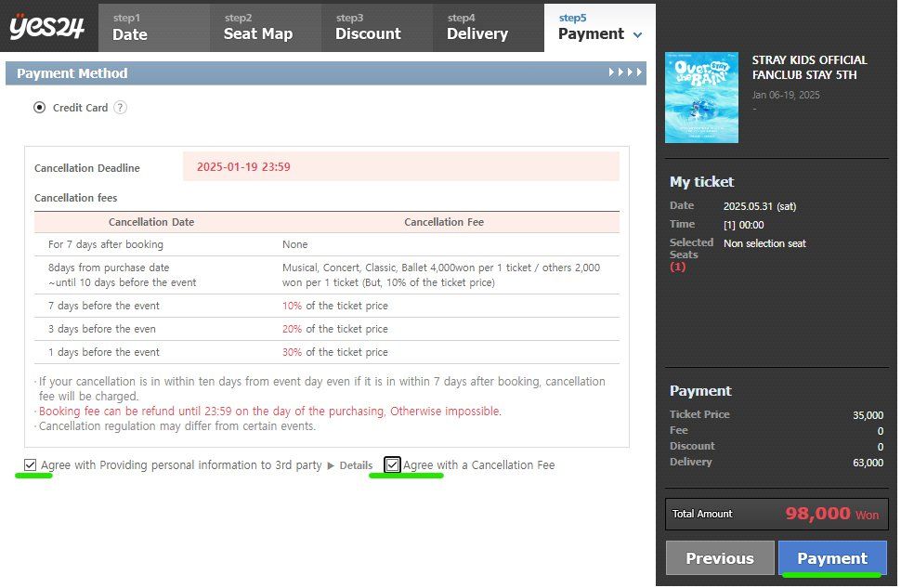Click the Previous button
The width and height of the screenshot is (901, 588).
click(720, 557)
